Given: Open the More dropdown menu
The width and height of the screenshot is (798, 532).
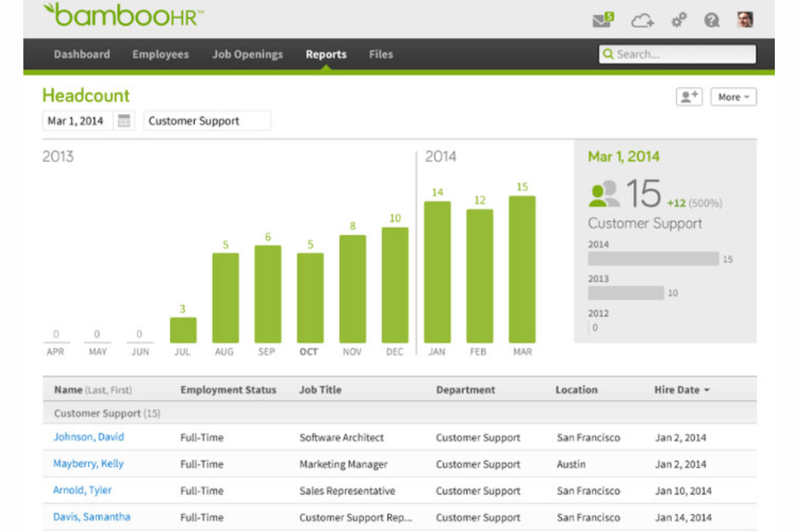Looking at the screenshot, I should 733,97.
